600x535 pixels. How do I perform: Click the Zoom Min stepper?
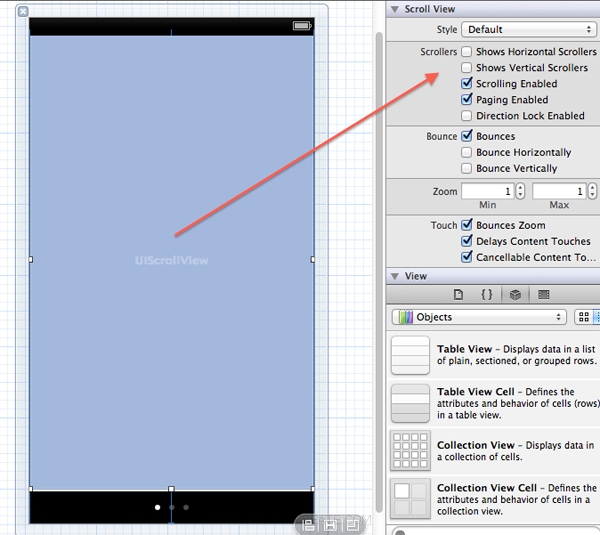(x=520, y=191)
